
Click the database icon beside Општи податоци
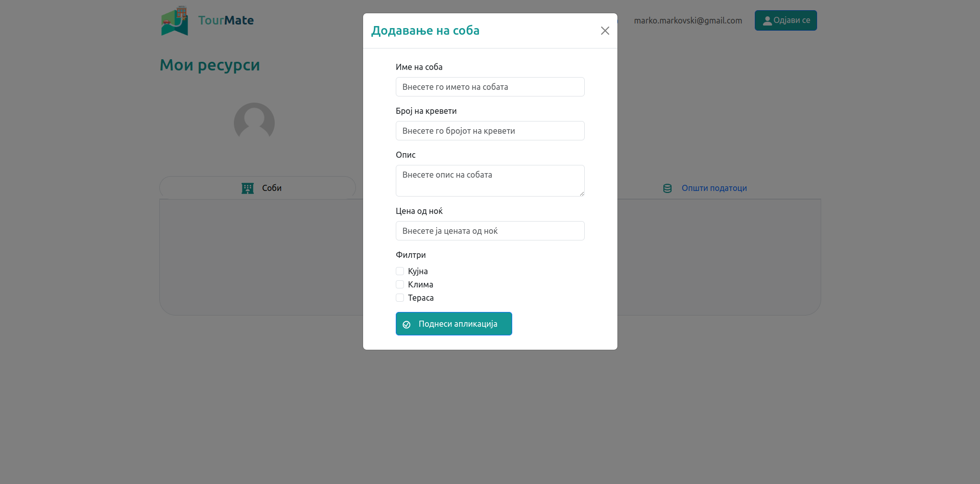pos(667,188)
